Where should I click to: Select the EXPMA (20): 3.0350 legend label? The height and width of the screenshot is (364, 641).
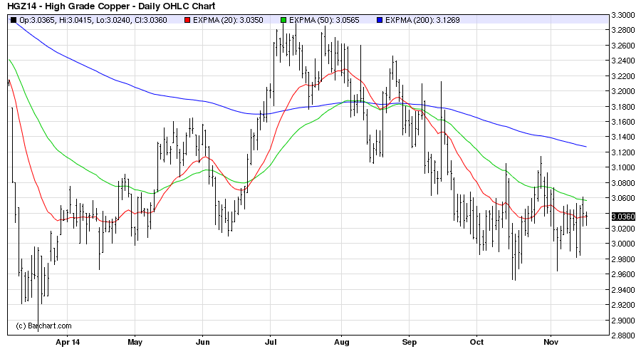pyautogui.click(x=229, y=20)
